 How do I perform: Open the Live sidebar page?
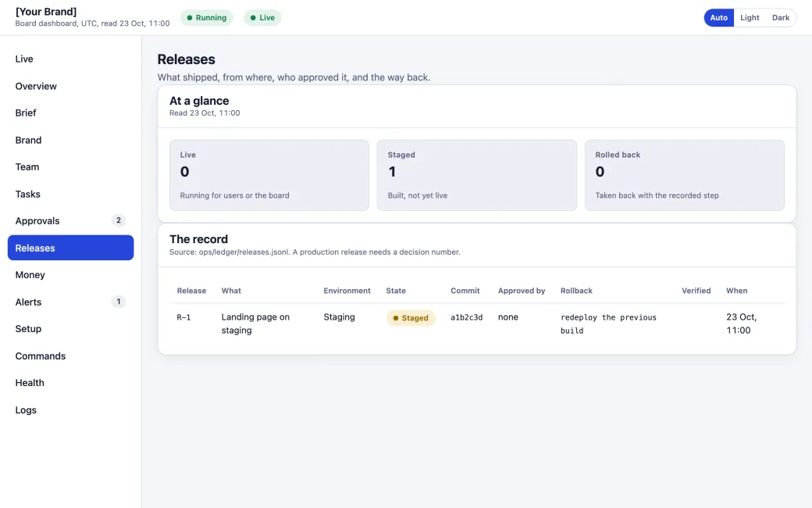(70, 59)
